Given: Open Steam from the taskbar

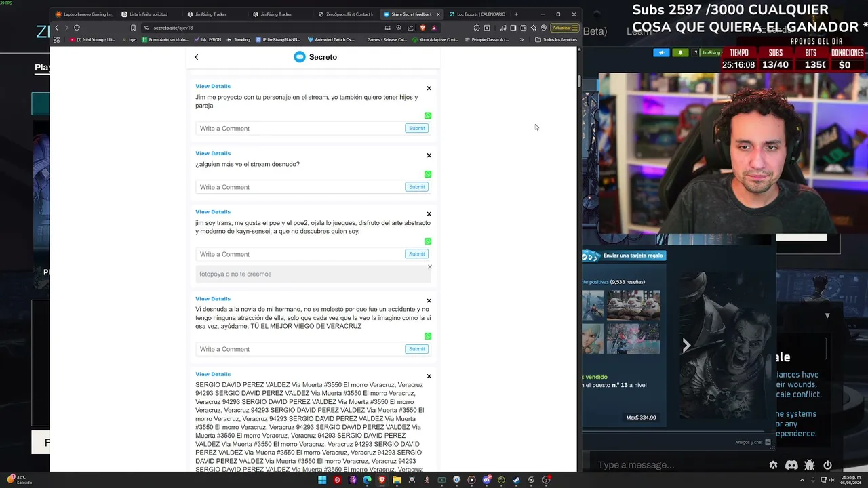Looking at the screenshot, I should (516, 480).
